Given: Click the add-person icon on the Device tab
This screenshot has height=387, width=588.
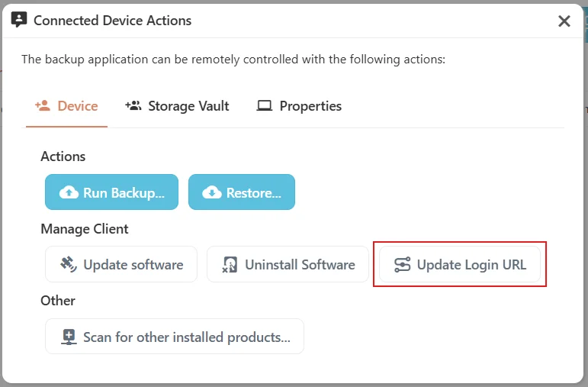Looking at the screenshot, I should (x=43, y=105).
